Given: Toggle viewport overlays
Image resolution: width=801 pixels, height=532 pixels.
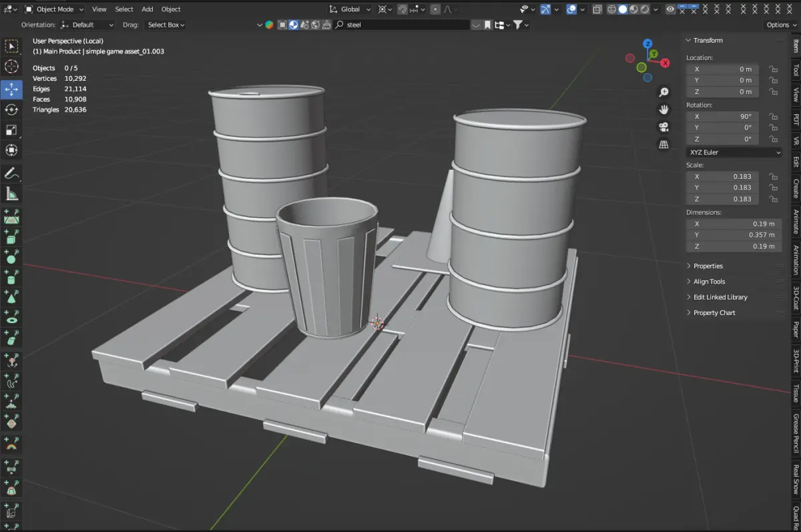Looking at the screenshot, I should tap(571, 9).
